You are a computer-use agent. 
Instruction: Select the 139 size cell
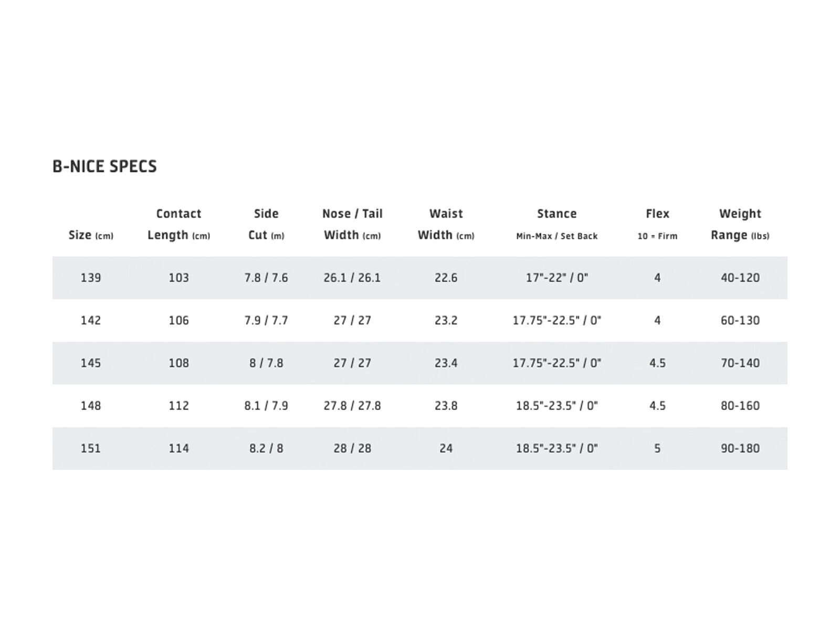(91, 278)
